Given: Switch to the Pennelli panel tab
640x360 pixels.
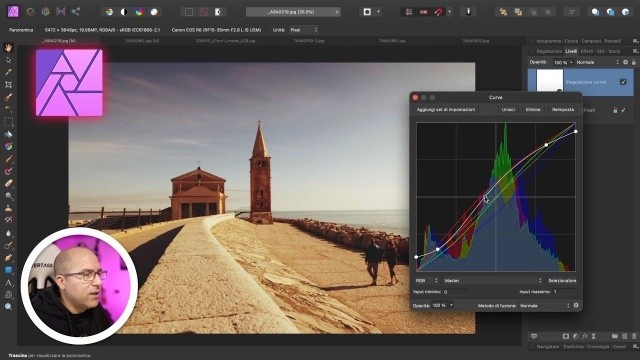Looking at the screenshot, I should click(x=612, y=41).
